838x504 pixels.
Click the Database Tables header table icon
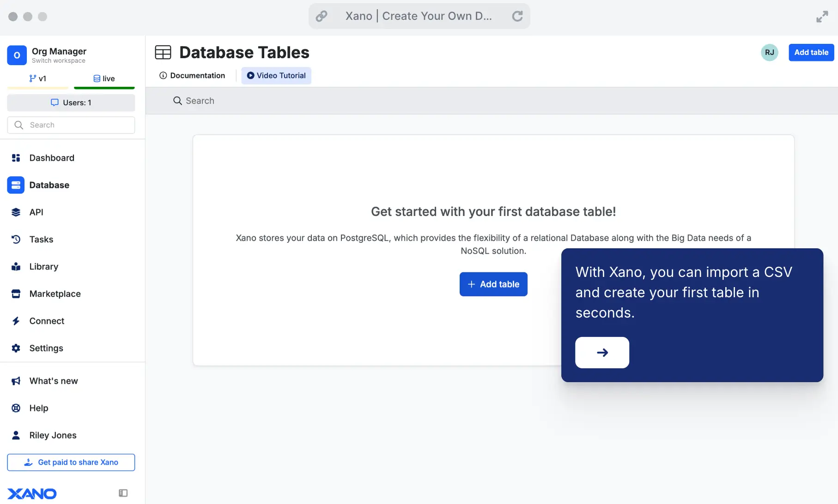tap(163, 53)
